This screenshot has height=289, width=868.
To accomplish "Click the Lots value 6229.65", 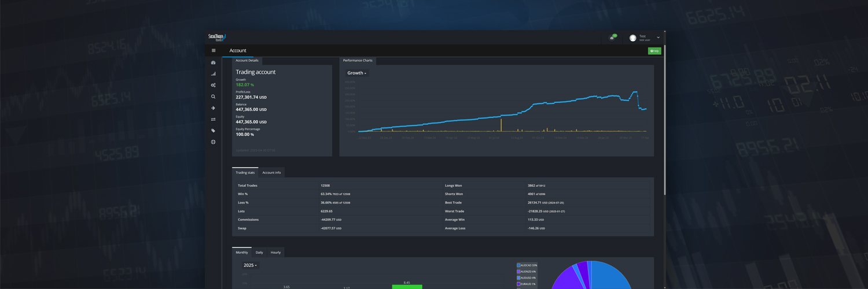I will pyautogui.click(x=326, y=211).
